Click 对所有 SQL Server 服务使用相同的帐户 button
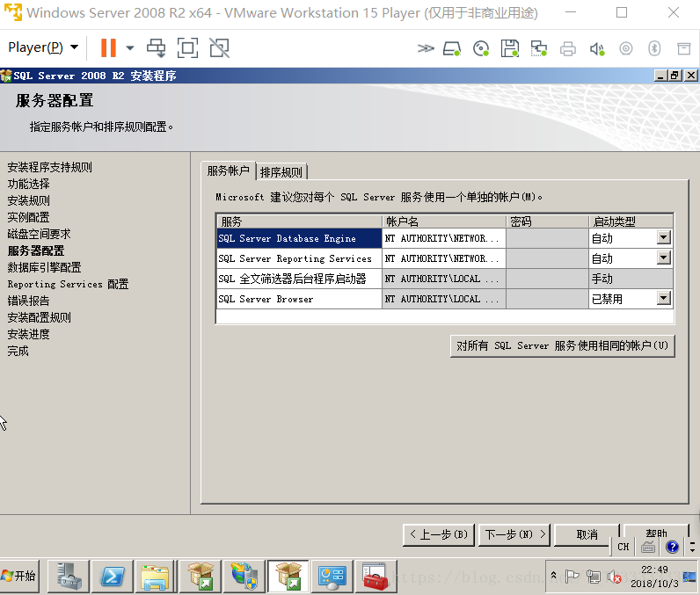 [x=562, y=345]
